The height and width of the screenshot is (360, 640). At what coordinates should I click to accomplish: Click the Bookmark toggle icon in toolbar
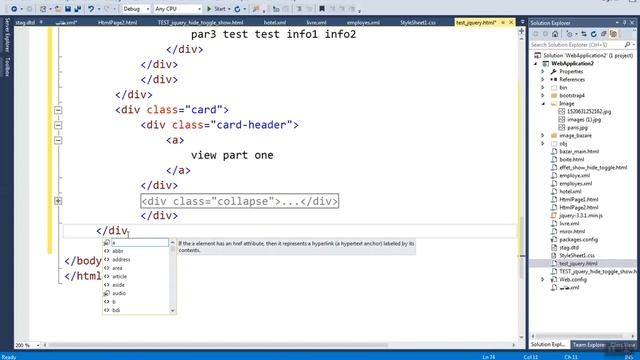[322, 9]
